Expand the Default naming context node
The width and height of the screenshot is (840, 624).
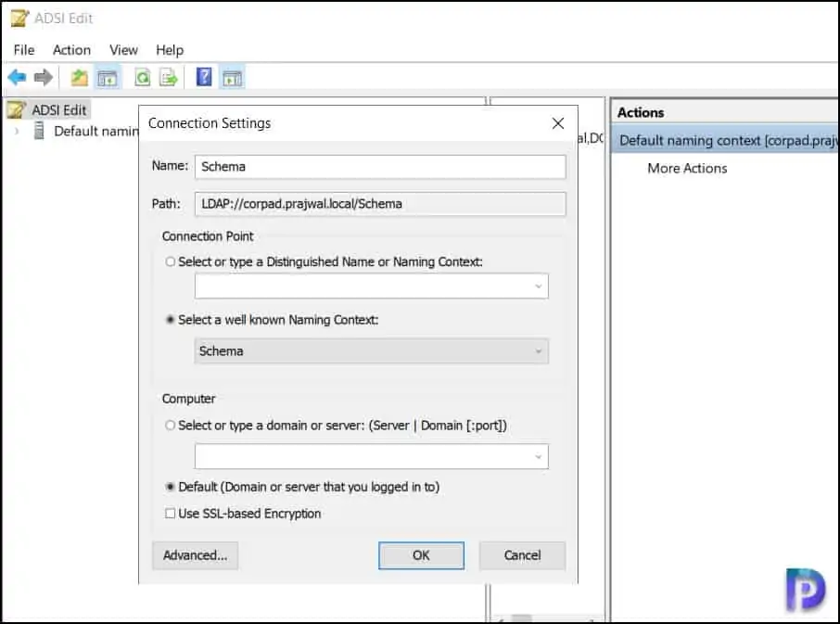click(x=17, y=131)
